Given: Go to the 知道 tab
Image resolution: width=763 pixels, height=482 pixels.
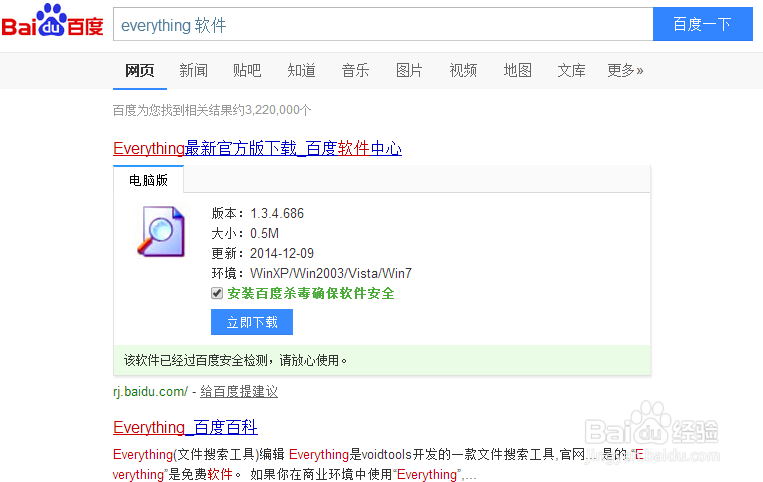Looking at the screenshot, I should pos(301,71).
